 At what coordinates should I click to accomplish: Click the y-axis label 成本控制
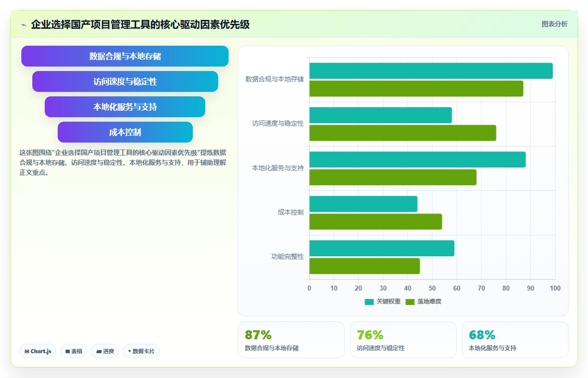point(291,212)
